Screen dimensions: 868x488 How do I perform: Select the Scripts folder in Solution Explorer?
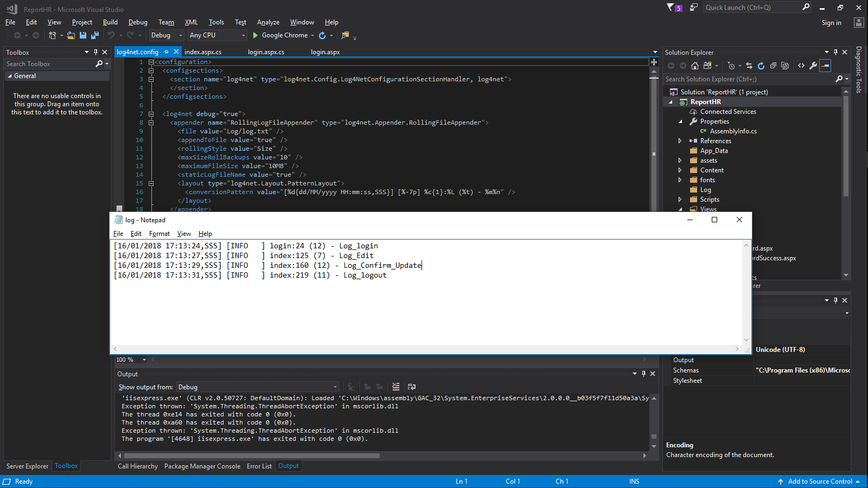[x=710, y=200]
